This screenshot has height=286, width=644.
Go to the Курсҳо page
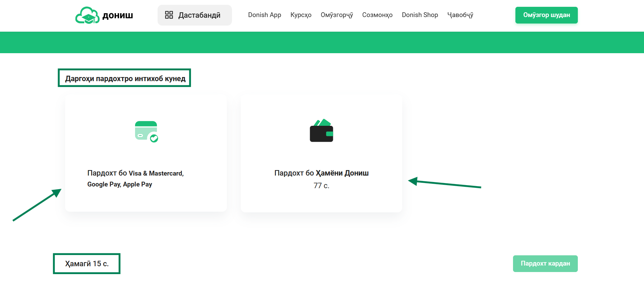301,15
